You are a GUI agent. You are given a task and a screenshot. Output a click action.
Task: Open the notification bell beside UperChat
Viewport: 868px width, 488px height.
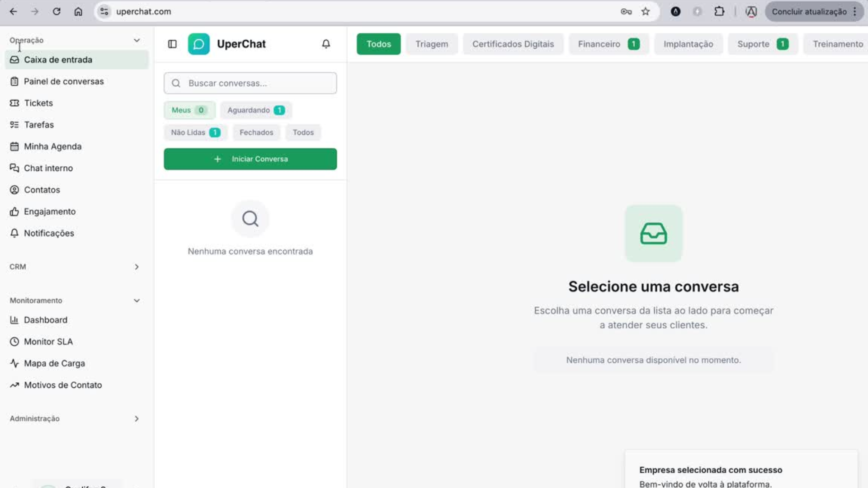pyautogui.click(x=326, y=44)
